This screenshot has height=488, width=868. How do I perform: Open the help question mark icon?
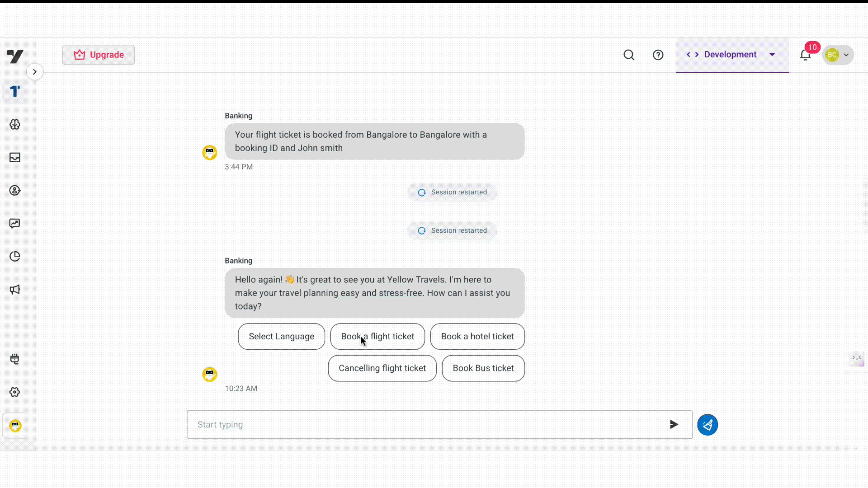pos(658,55)
